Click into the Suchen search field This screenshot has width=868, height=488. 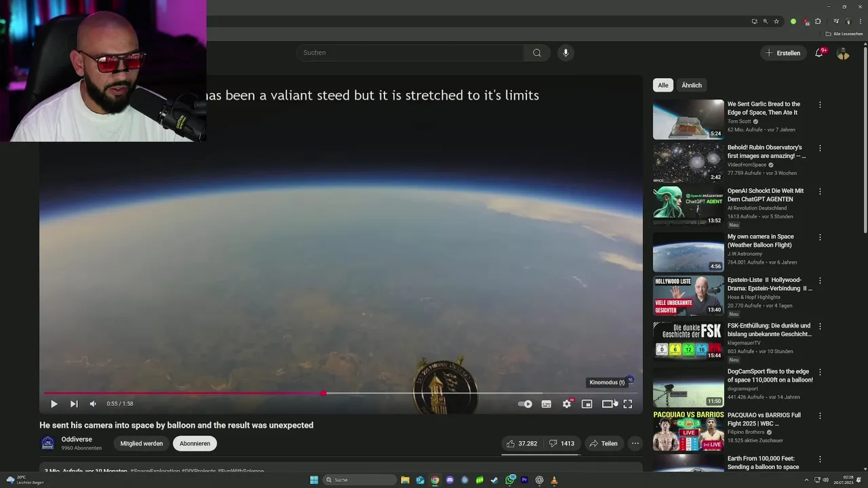[x=410, y=53]
